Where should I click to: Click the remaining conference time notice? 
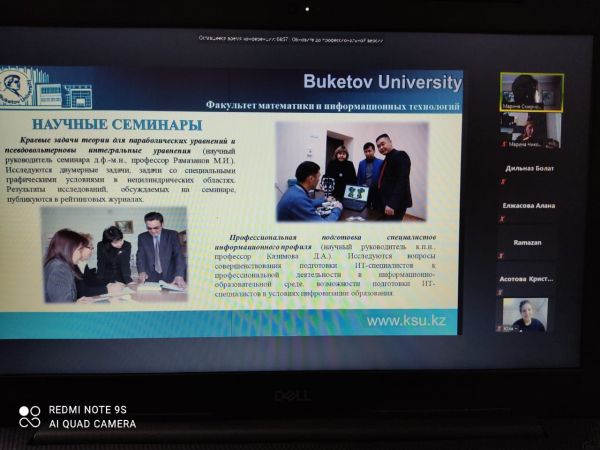[246, 40]
